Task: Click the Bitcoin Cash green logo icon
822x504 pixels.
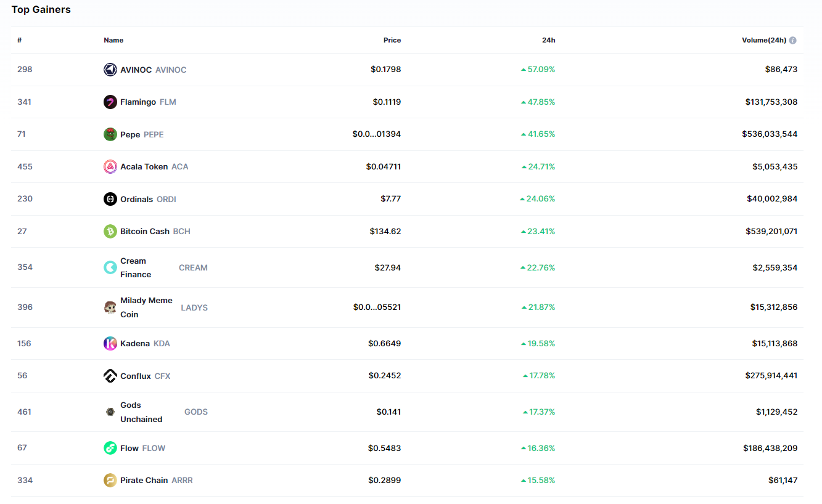Action: pyautogui.click(x=110, y=232)
